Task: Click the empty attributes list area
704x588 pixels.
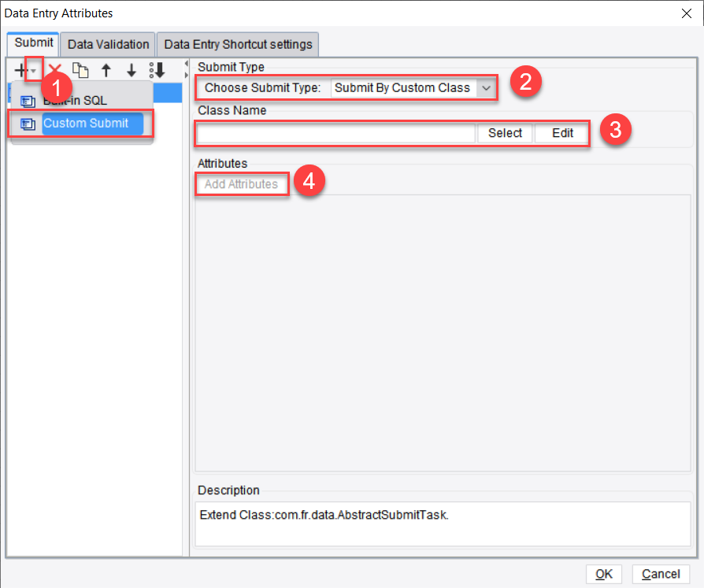Action: point(443,333)
